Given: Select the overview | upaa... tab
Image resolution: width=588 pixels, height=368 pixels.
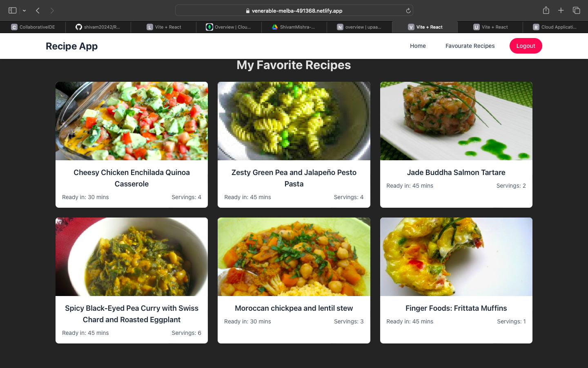Looking at the screenshot, I should [x=359, y=27].
